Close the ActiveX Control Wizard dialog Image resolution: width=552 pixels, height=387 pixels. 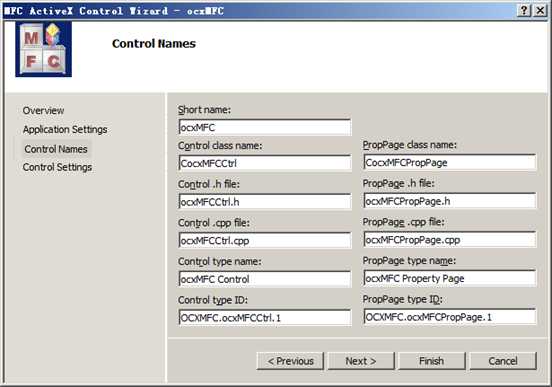click(x=540, y=11)
